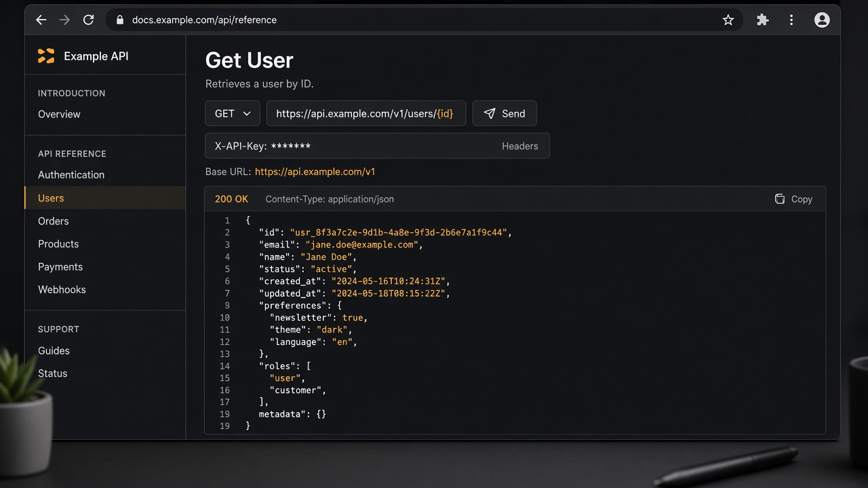The image size is (868, 488).
Task: Go to Products in the sidebar
Action: coord(58,244)
